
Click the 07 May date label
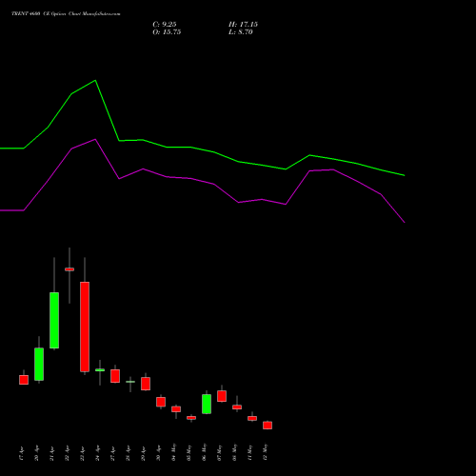pyautogui.click(x=219, y=452)
